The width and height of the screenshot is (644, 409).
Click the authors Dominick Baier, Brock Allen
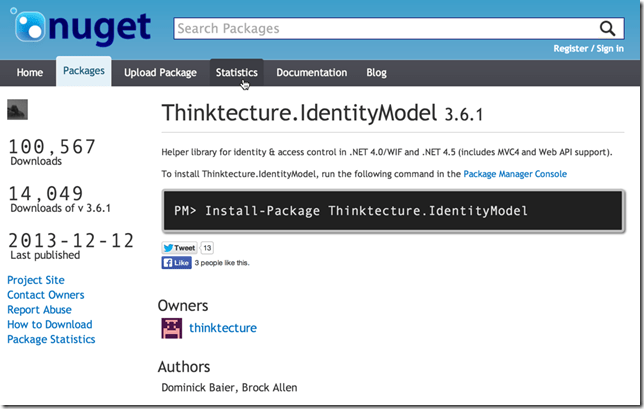[229, 388]
